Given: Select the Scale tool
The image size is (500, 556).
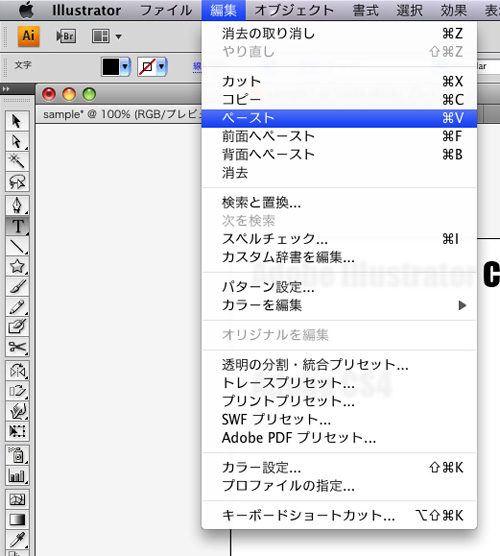Looking at the screenshot, I should click(17, 390).
